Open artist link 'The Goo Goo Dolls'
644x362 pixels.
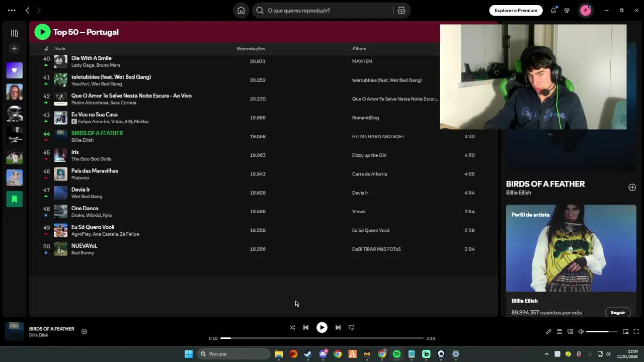91,159
